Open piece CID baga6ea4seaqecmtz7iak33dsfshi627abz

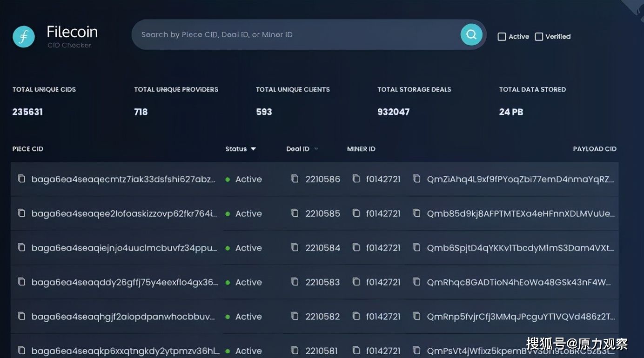point(124,179)
